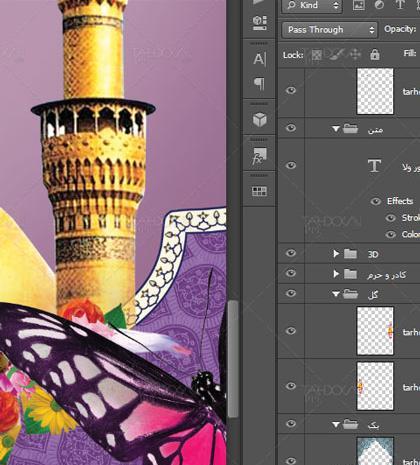Hide the گل group

tap(291, 293)
